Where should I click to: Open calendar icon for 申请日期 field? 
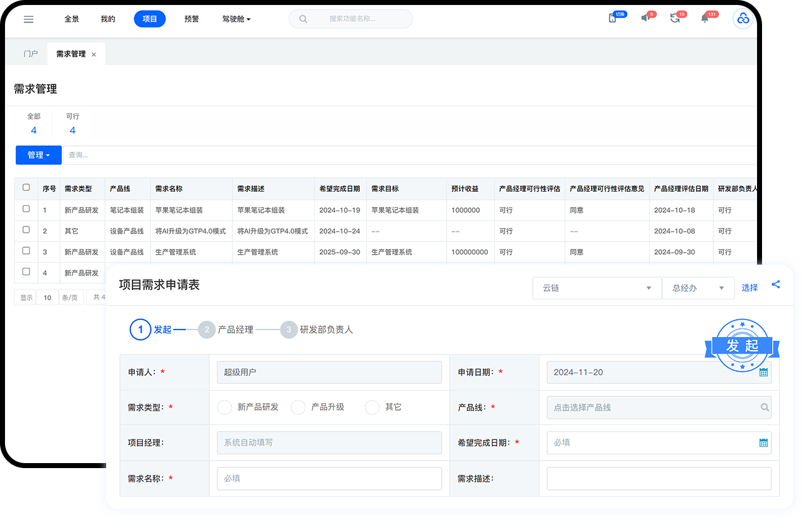point(763,373)
